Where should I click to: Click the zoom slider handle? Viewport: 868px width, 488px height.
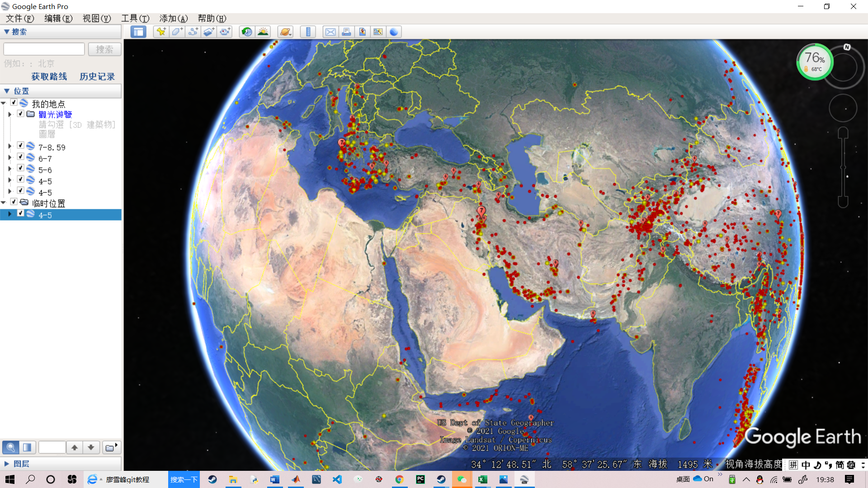(x=843, y=167)
